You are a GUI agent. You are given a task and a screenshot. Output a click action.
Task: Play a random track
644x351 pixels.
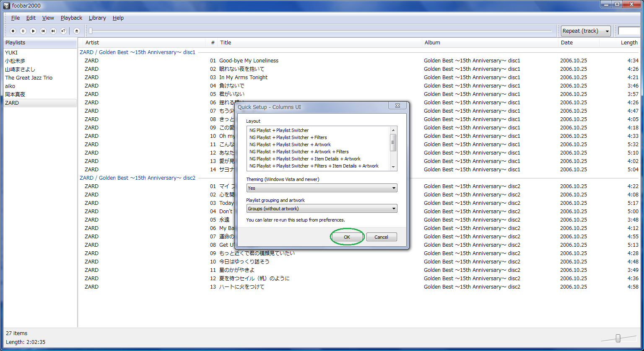pos(63,31)
